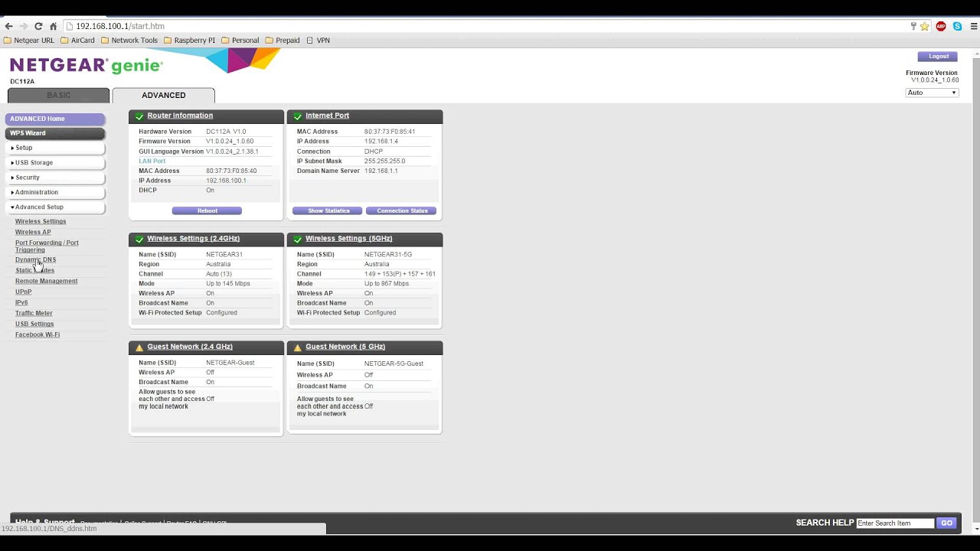980x551 pixels.
Task: Click the Router Information green check icon
Action: pyautogui.click(x=139, y=116)
